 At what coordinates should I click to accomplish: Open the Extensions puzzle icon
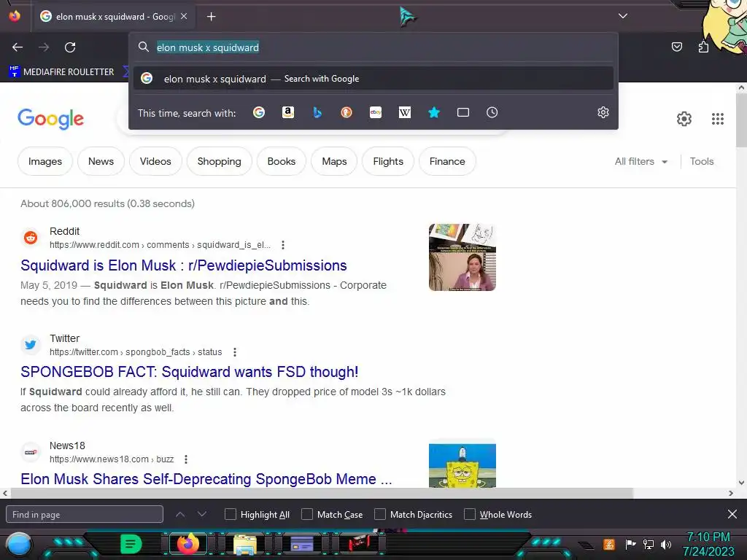point(703,47)
